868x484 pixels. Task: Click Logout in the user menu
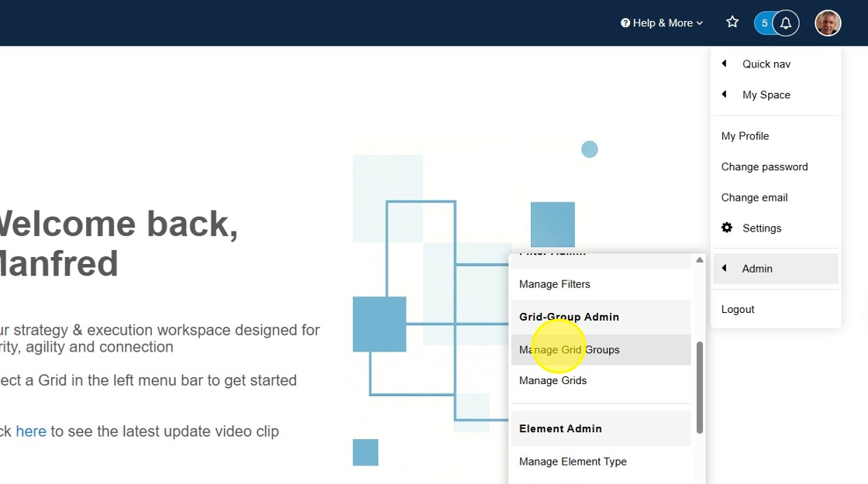coord(738,309)
